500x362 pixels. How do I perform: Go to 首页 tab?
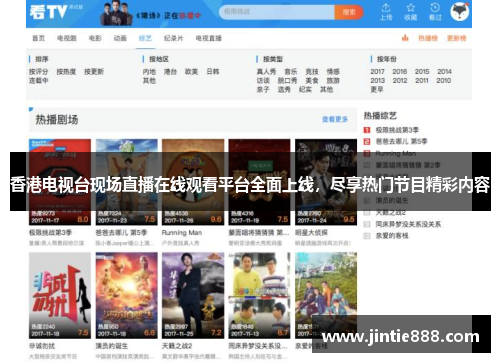pyautogui.click(x=38, y=38)
